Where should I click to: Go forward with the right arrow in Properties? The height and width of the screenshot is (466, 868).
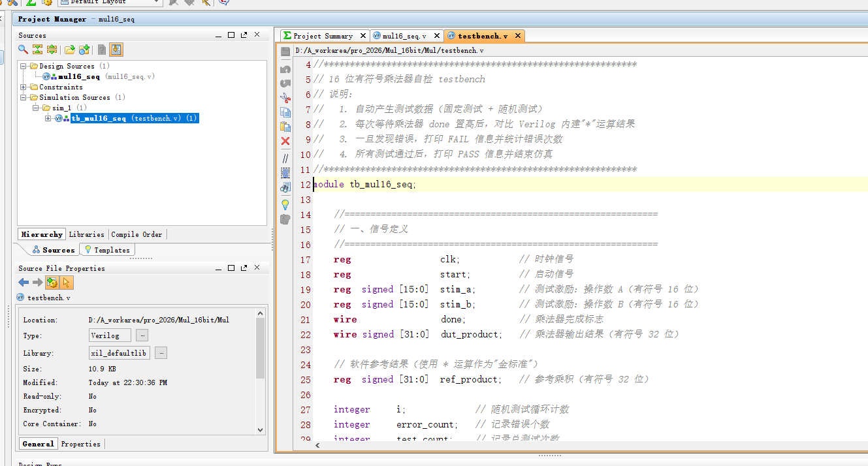click(x=37, y=283)
